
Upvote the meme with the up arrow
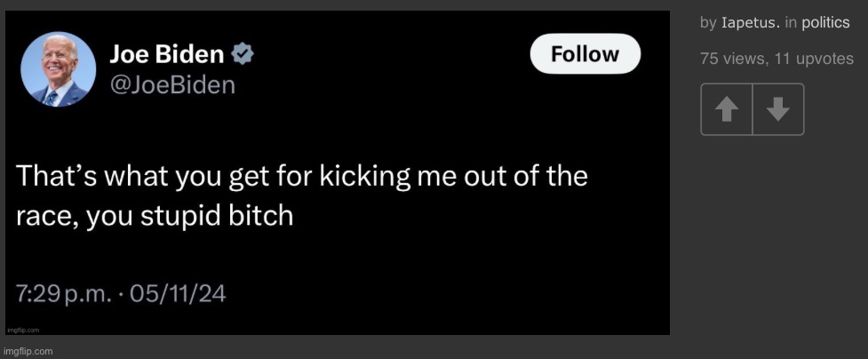click(726, 109)
